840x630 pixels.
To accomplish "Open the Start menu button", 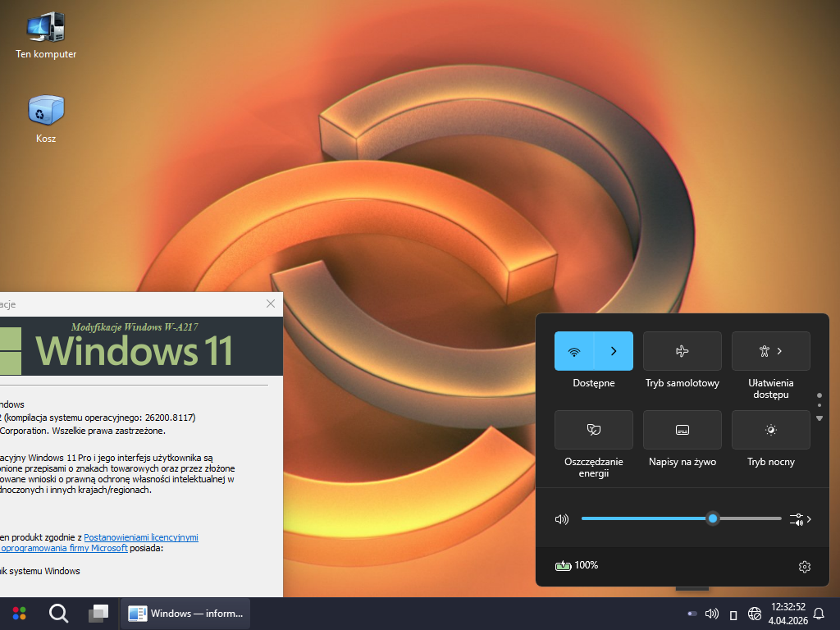I will coord(19,613).
